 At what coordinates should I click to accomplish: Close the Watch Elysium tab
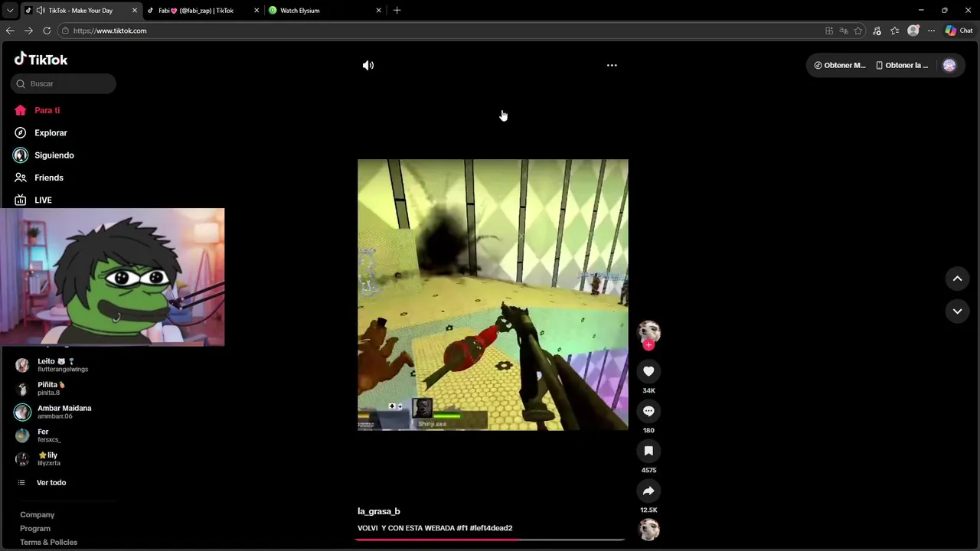(378, 11)
